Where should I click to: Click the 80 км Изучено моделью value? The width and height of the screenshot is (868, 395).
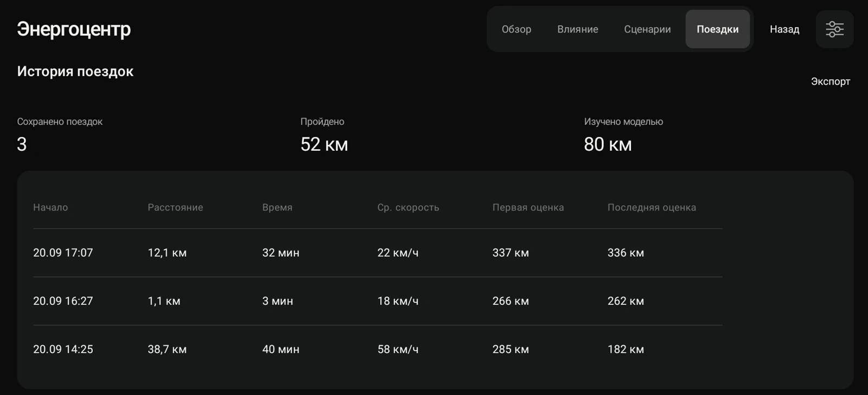tap(608, 144)
